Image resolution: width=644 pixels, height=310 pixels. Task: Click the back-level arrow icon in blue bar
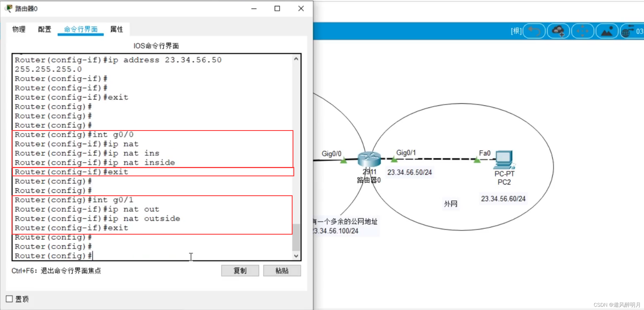click(534, 31)
